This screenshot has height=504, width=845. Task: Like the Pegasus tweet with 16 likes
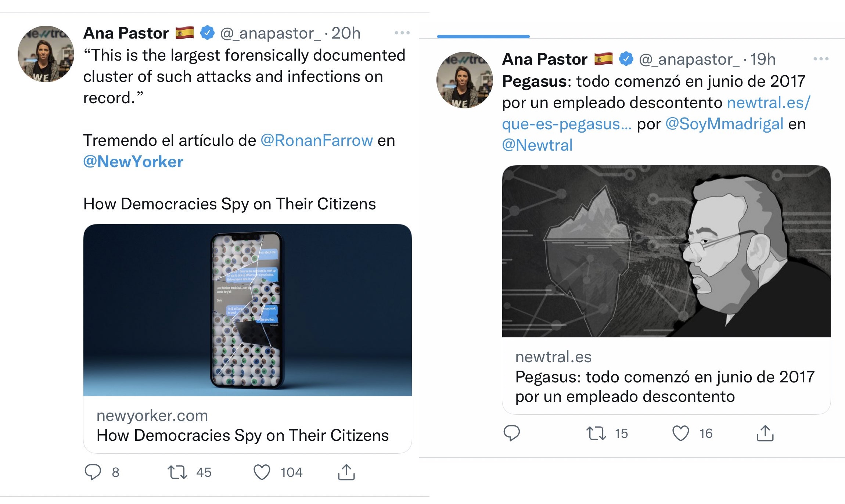680,433
